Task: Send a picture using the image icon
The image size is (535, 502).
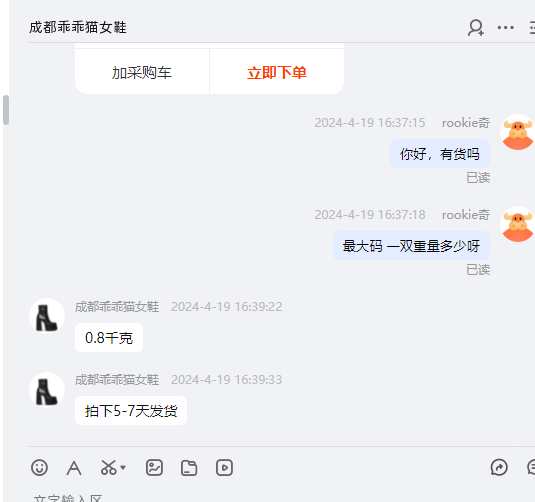Action: (154, 468)
